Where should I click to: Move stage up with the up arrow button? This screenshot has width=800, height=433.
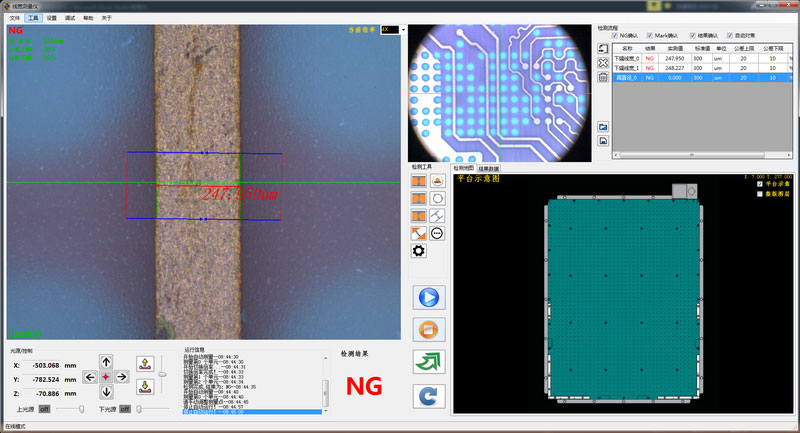click(106, 361)
